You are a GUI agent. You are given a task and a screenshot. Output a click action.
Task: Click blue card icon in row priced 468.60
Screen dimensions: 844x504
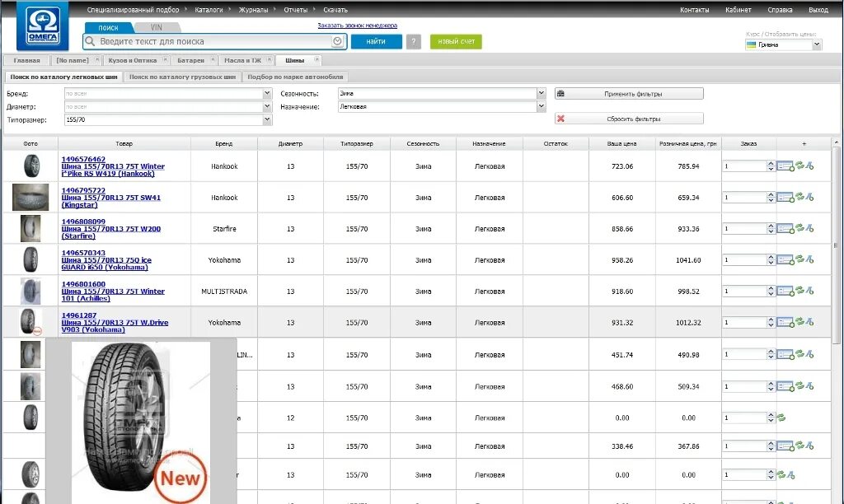point(785,387)
